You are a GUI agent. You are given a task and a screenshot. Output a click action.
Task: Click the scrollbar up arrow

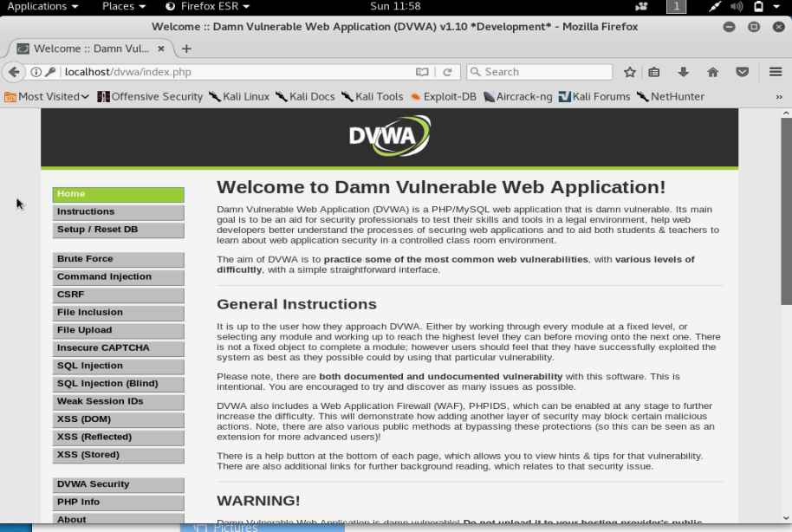(787, 114)
